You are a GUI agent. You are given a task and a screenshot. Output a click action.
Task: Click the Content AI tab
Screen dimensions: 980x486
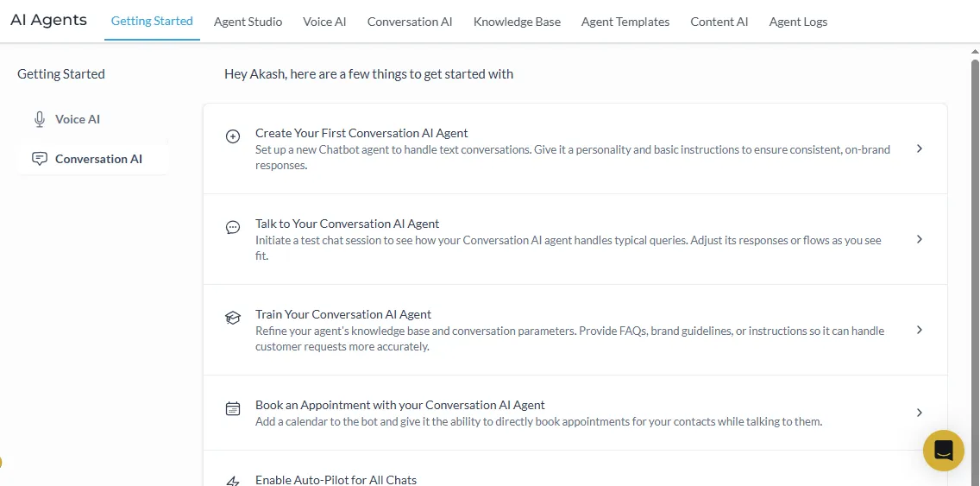click(x=719, y=22)
